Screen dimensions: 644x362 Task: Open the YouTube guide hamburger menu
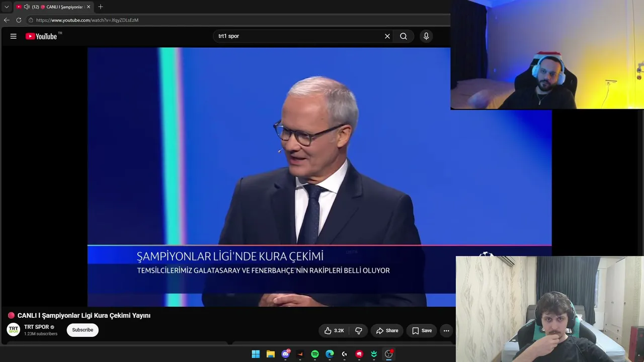[14, 36]
